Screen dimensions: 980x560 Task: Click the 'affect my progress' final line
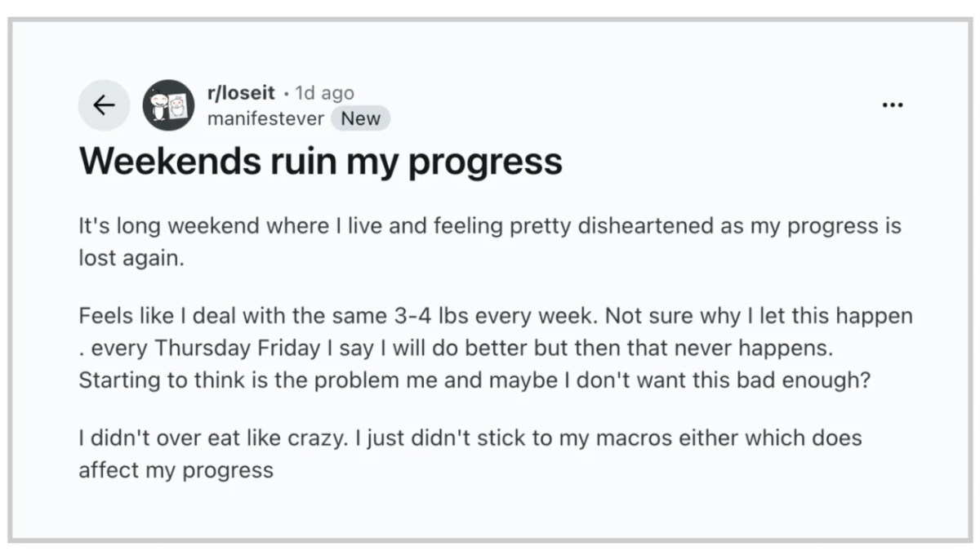pos(176,470)
